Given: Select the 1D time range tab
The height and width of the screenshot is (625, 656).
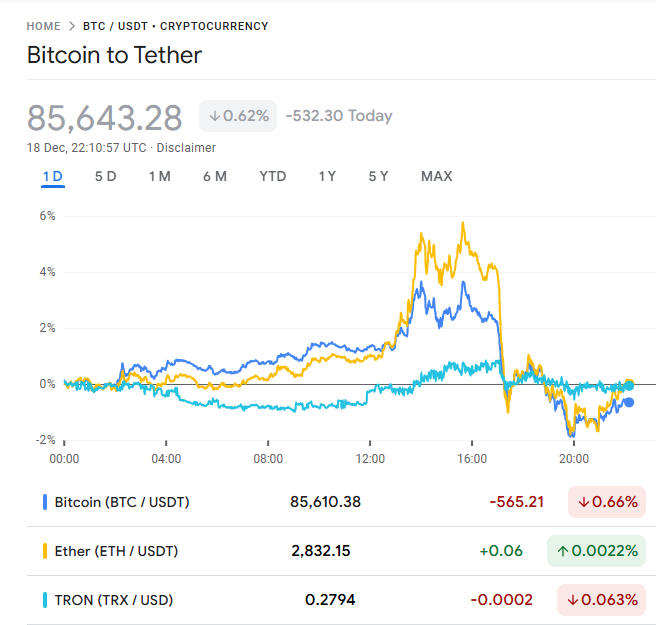Looking at the screenshot, I should tap(53, 177).
